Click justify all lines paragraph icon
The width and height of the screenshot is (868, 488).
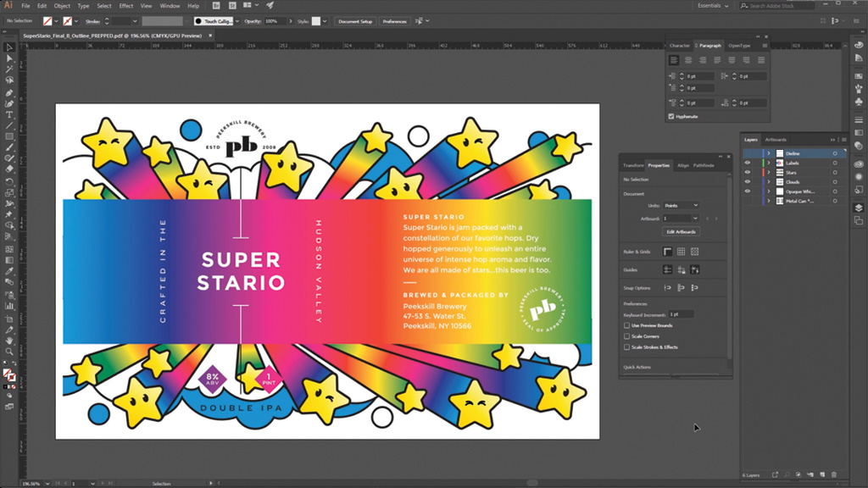pyautogui.click(x=761, y=60)
